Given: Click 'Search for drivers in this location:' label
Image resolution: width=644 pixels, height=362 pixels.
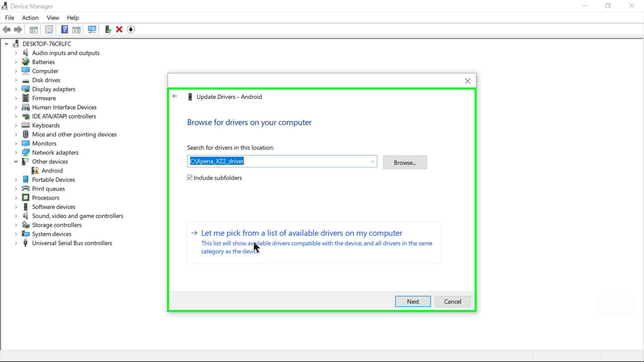Looking at the screenshot, I should tap(230, 147).
